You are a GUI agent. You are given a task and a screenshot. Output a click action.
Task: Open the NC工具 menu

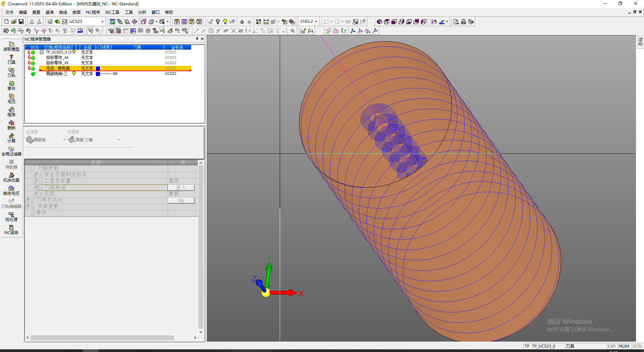112,12
